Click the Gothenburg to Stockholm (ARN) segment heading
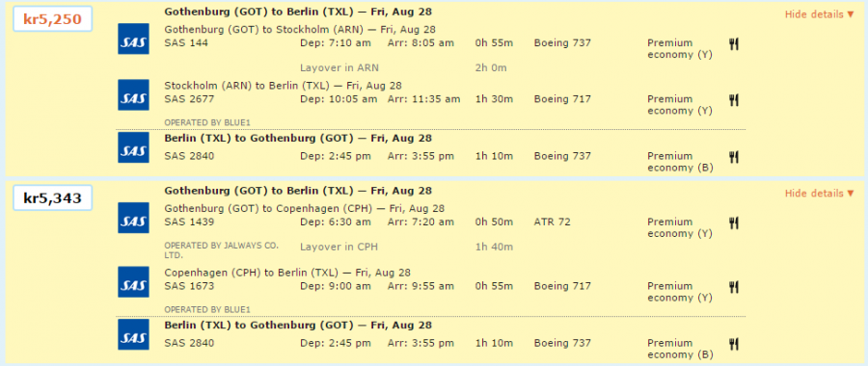Image resolution: width=868 pixels, height=366 pixels. point(300,29)
